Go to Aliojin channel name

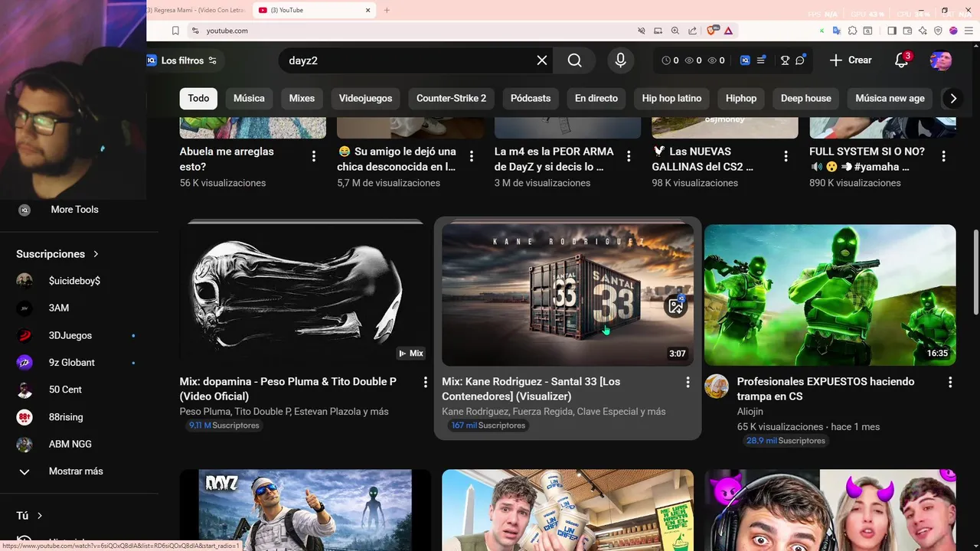tap(750, 412)
